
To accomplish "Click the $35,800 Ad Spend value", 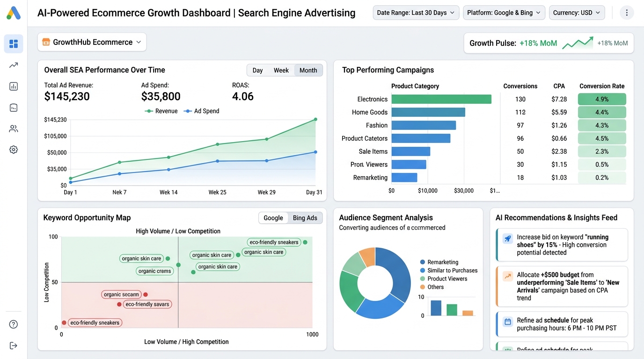I will click(x=161, y=97).
